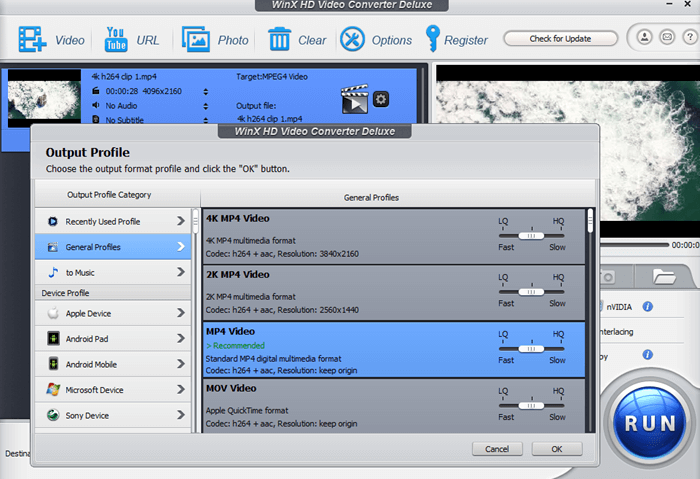Click the Register key icon
The width and height of the screenshot is (700, 479).
(x=432, y=40)
